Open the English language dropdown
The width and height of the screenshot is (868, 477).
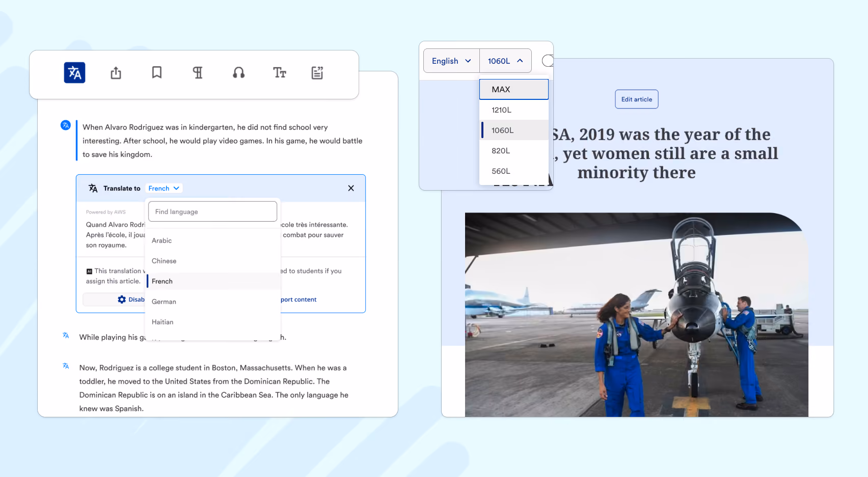click(x=451, y=61)
